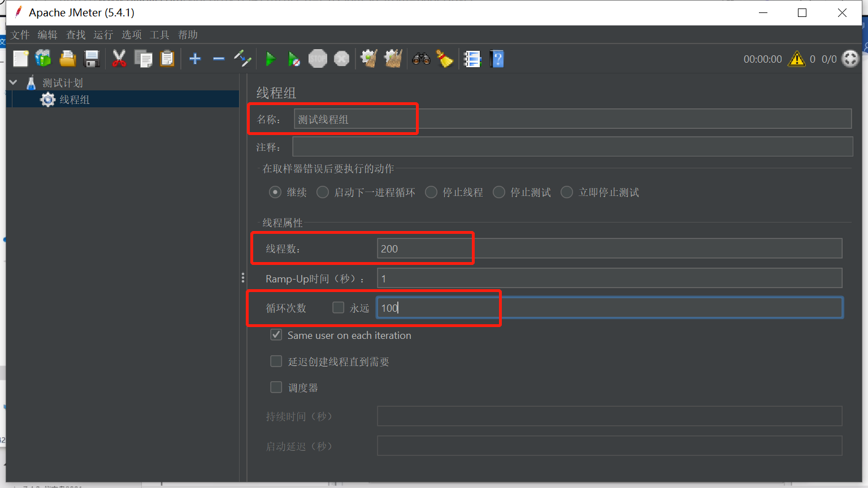Select the 启动下一进程循环 radio button
The height and width of the screenshot is (488, 868).
[x=323, y=193]
